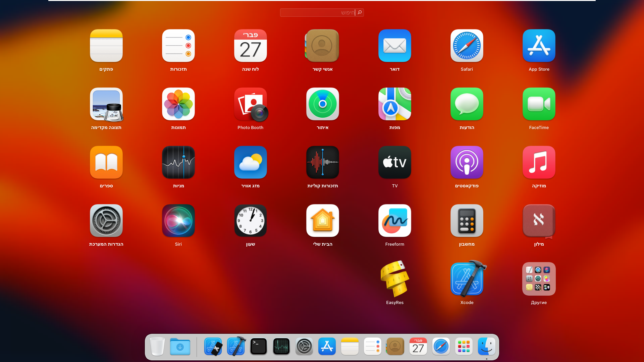Launch the Home app (הבית שלי)
644x362 pixels.
(323, 221)
